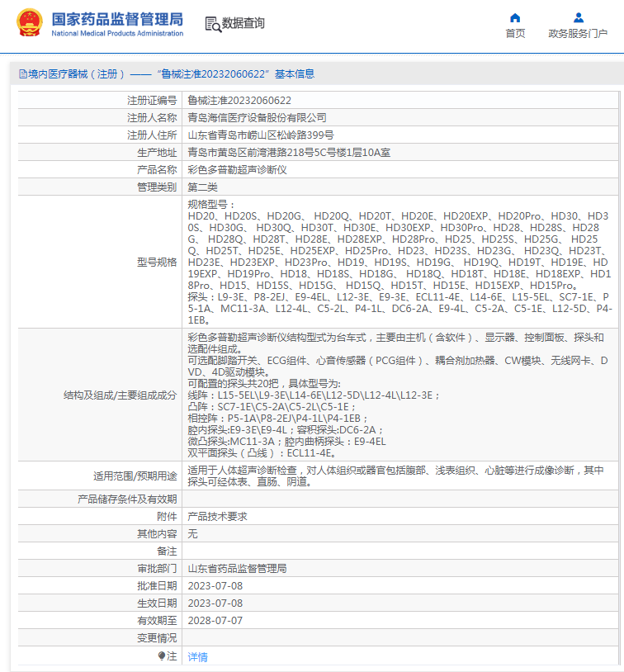The height and width of the screenshot is (672, 624).
Task: Click the 注册证编号 label
Action: [152, 101]
